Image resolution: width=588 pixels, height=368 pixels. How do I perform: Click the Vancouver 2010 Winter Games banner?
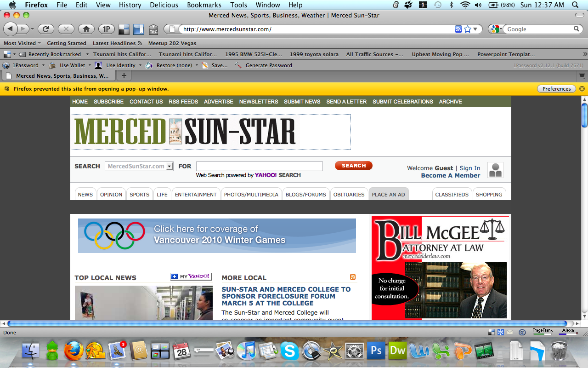point(217,236)
